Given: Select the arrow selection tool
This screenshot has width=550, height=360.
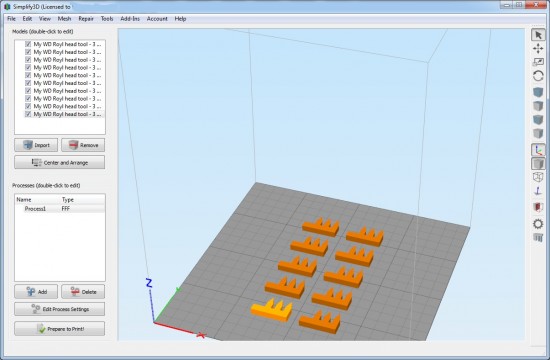Looking at the screenshot, I should (538, 35).
